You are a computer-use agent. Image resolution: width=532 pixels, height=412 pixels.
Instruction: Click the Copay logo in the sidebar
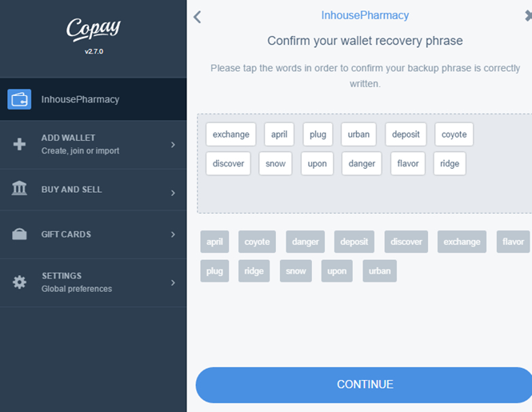[x=94, y=30]
